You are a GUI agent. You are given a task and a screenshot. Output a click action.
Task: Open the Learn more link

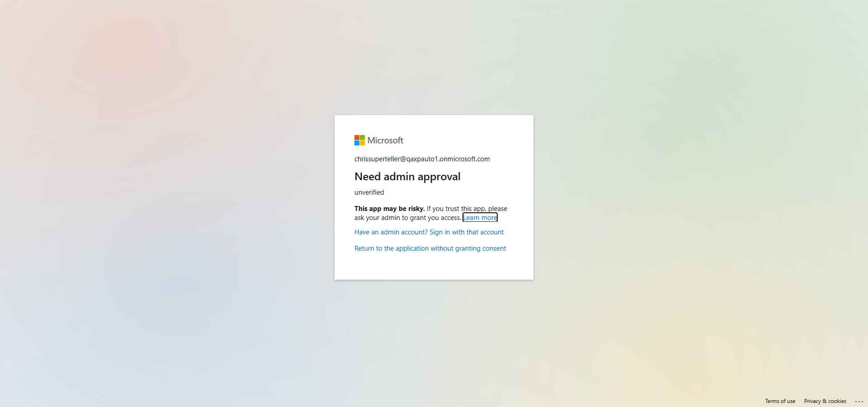(x=480, y=218)
